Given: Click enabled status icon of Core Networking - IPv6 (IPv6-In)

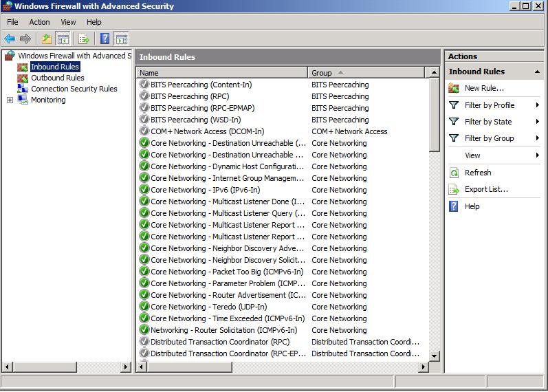Looking at the screenshot, I should pyautogui.click(x=144, y=190).
